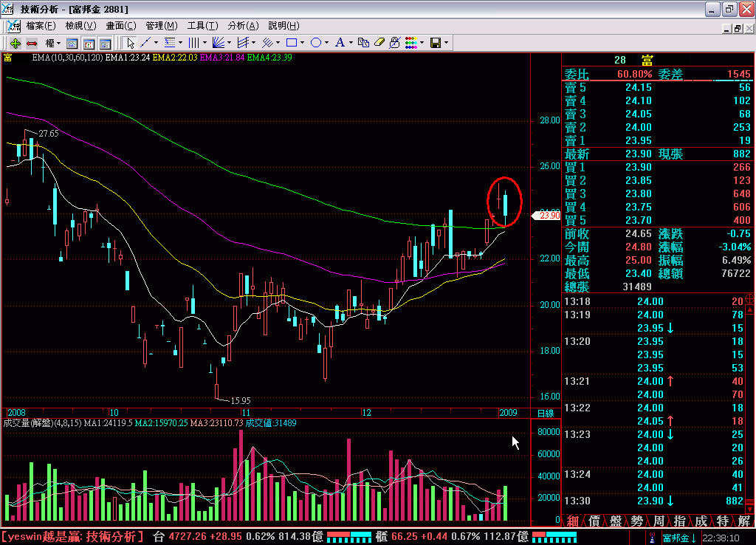The width and height of the screenshot is (756, 545).
Task: Open the 說明(H) menu
Action: coord(283,26)
